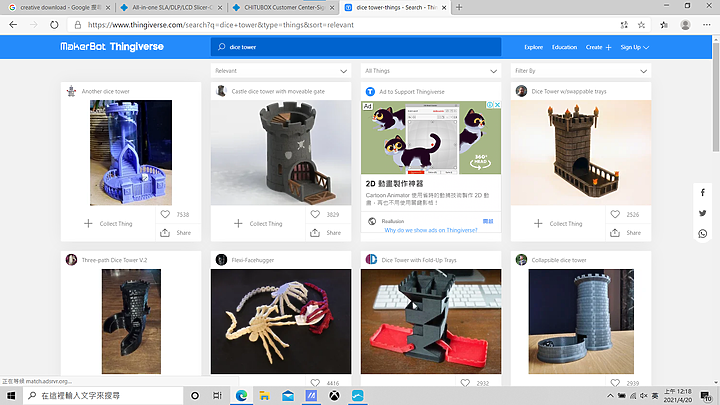720x405 pixels.
Task: Click the dice tower search field
Action: tap(356, 47)
